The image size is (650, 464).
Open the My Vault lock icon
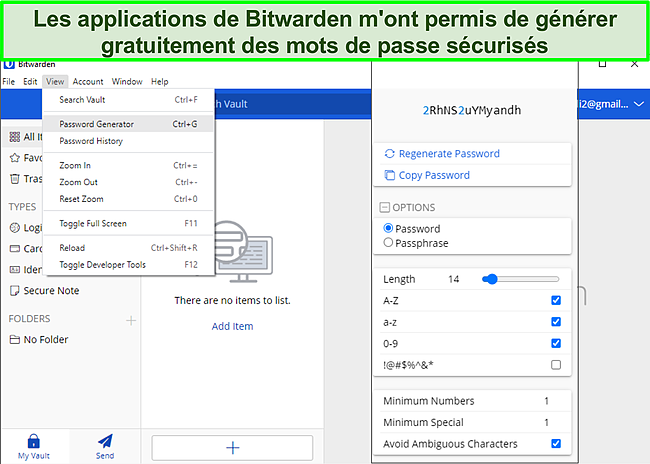pos(34,441)
